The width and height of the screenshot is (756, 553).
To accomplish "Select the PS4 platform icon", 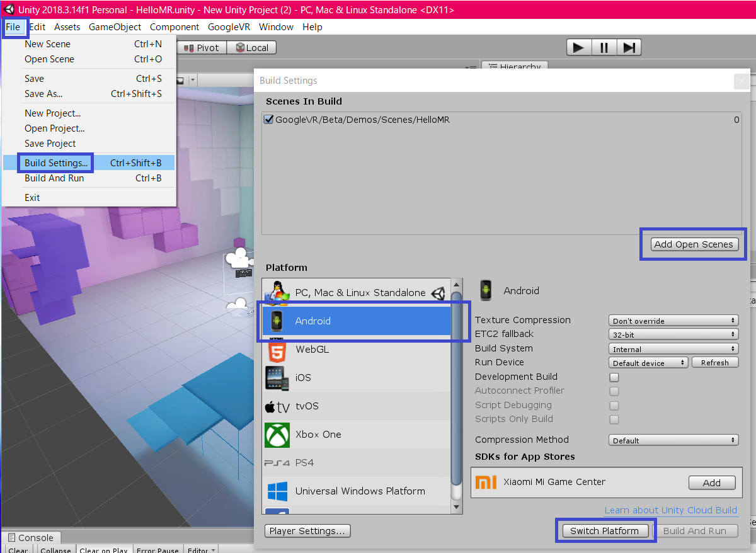I will click(x=277, y=463).
